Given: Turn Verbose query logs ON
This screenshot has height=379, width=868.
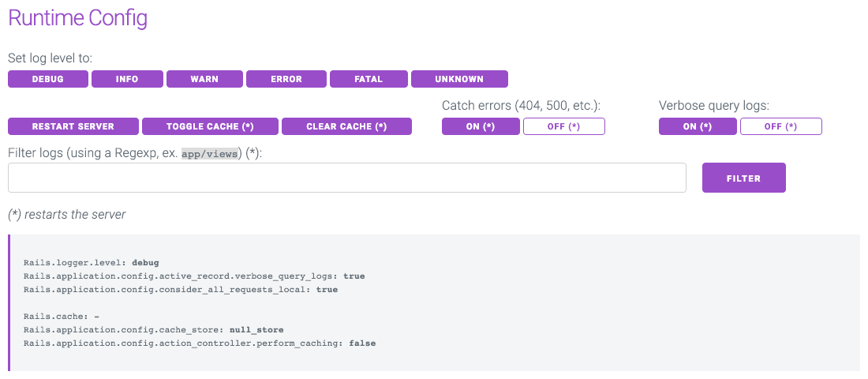Looking at the screenshot, I should [x=698, y=126].
